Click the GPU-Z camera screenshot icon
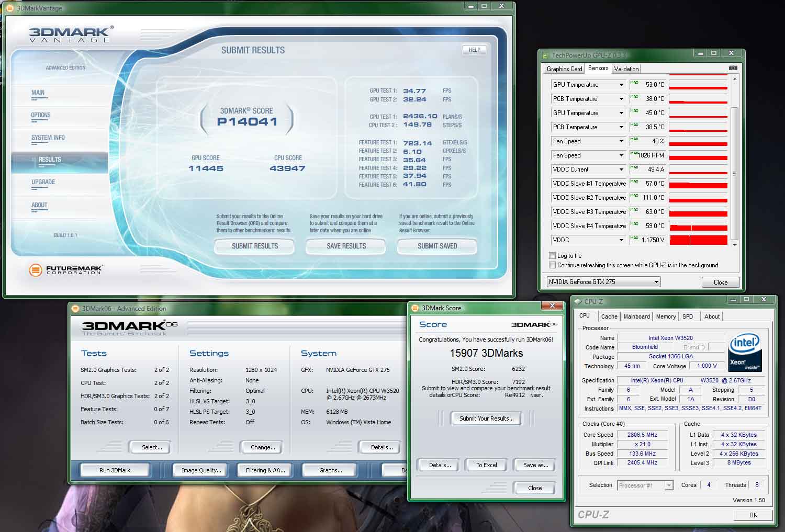The height and width of the screenshot is (532, 785). 733,68
